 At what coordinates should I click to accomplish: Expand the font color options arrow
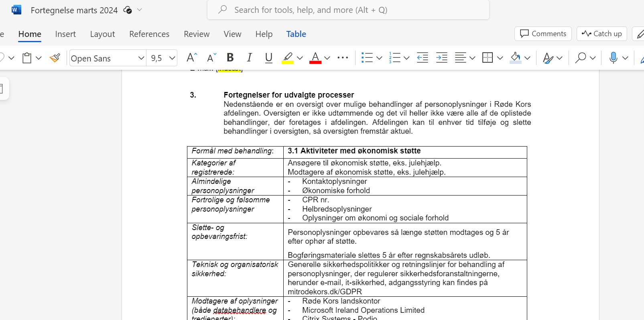(327, 58)
